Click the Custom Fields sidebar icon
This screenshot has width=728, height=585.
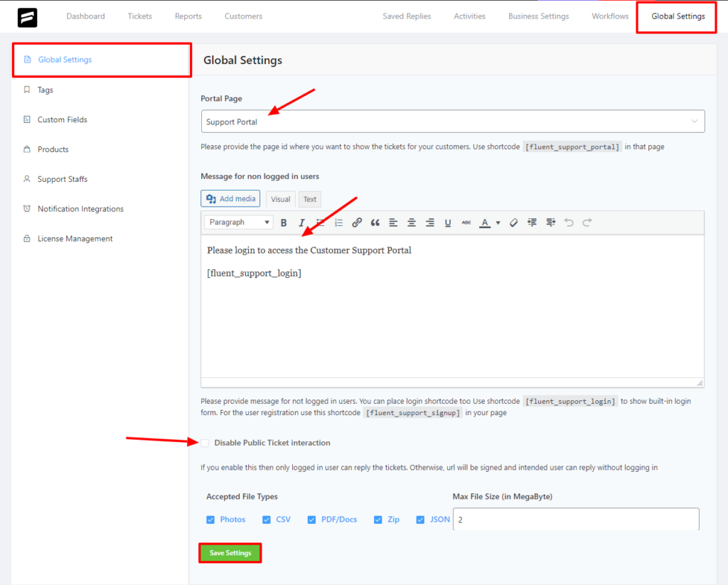27,119
